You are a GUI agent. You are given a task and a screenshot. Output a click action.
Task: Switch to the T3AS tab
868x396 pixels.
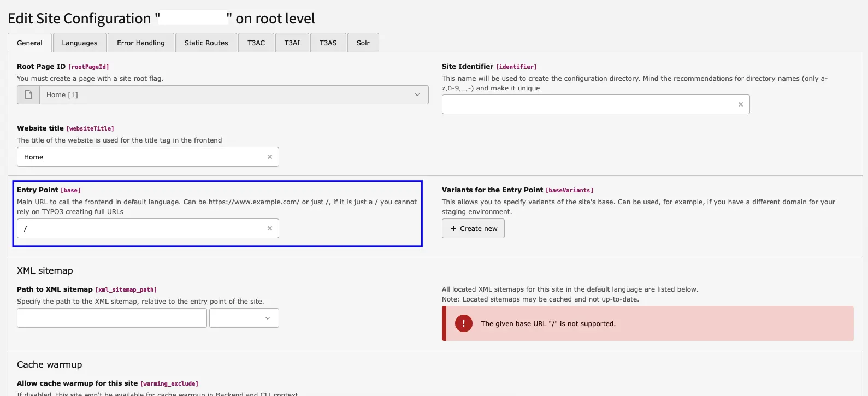pos(328,43)
